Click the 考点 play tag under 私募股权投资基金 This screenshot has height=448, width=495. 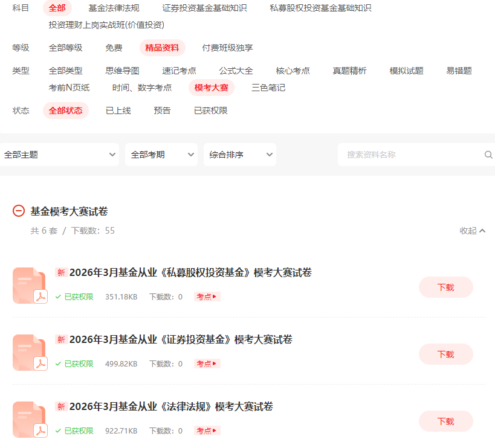pos(207,296)
